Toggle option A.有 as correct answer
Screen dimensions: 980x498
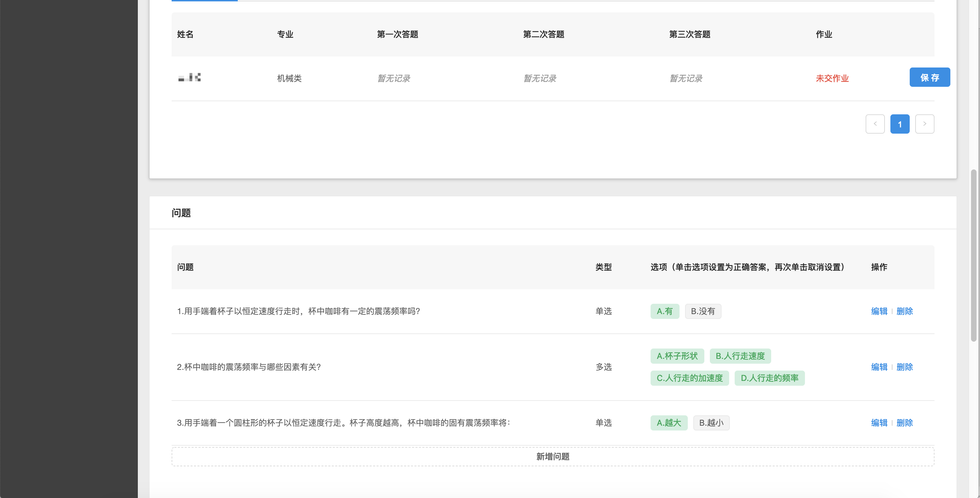665,311
